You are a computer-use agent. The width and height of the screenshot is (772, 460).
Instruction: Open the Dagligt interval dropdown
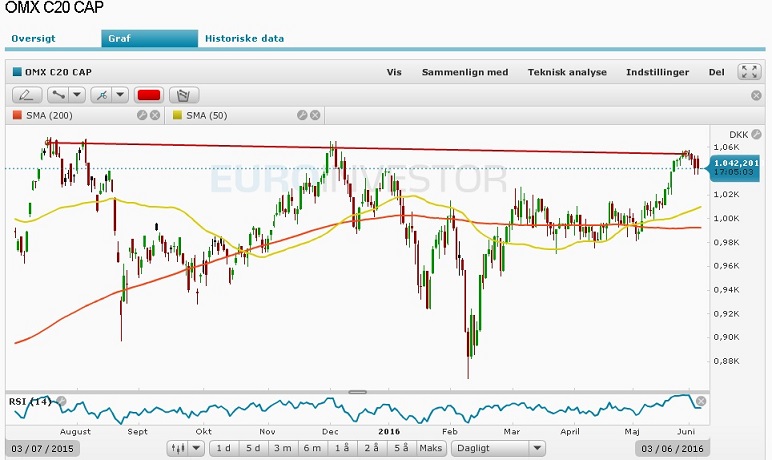tap(498, 448)
